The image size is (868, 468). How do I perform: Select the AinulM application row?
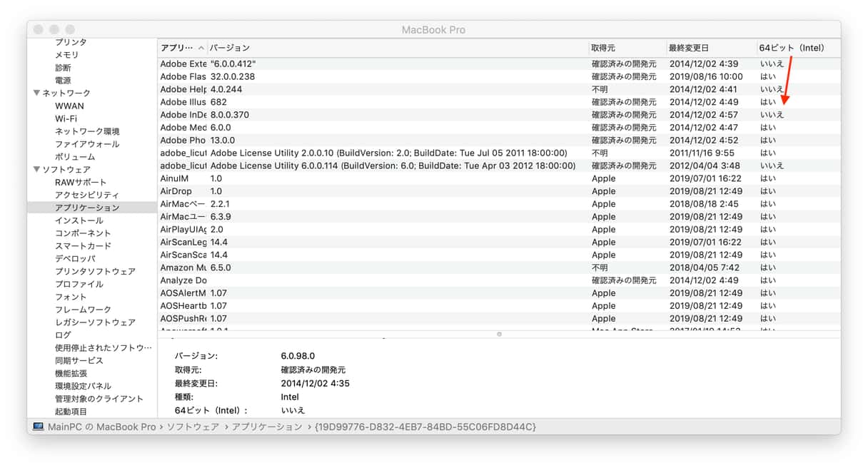(x=499, y=178)
